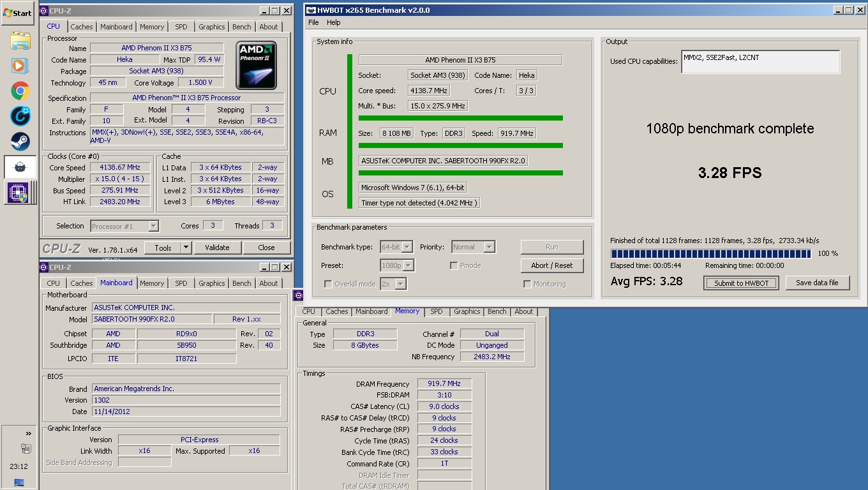Click the CPU-Z title icon of the top window
The width and height of the screenshot is (868, 490).
pos(44,11)
